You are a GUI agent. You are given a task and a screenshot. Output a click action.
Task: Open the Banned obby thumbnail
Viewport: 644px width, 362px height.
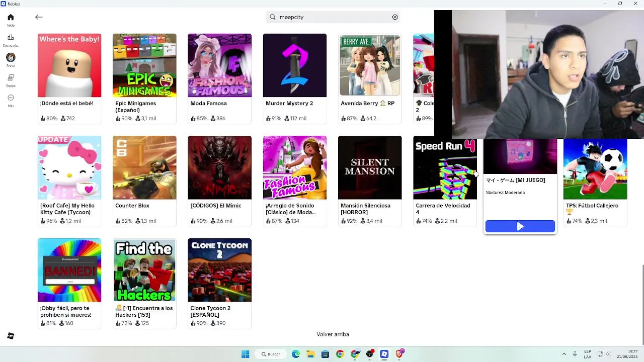(x=69, y=270)
